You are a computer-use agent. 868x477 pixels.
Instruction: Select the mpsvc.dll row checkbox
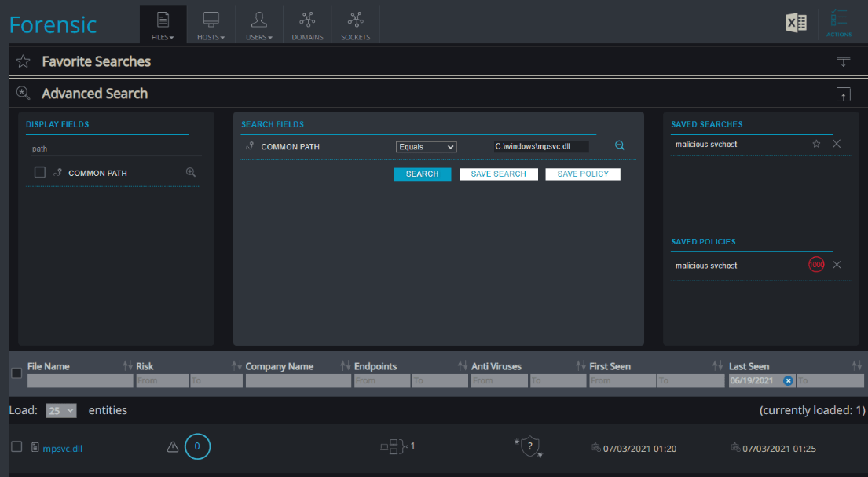(x=16, y=446)
